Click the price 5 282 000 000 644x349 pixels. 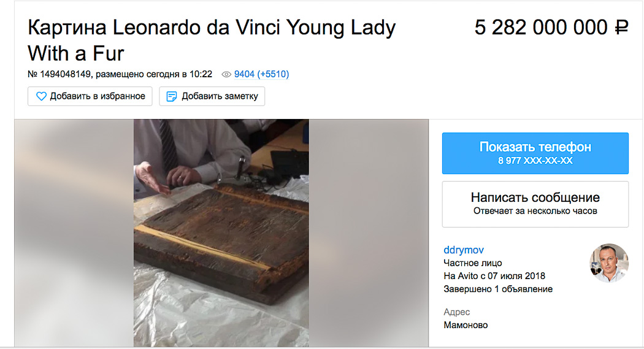coord(541,28)
